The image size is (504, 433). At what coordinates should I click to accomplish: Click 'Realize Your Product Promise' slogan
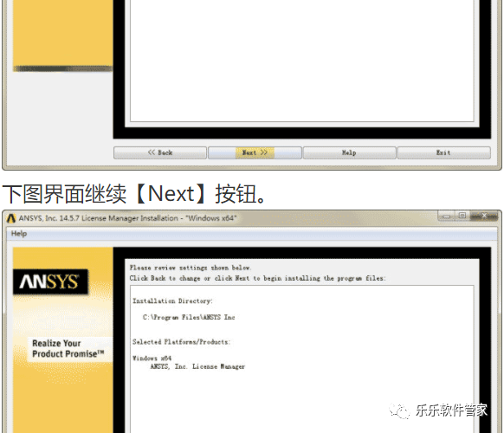click(x=68, y=349)
